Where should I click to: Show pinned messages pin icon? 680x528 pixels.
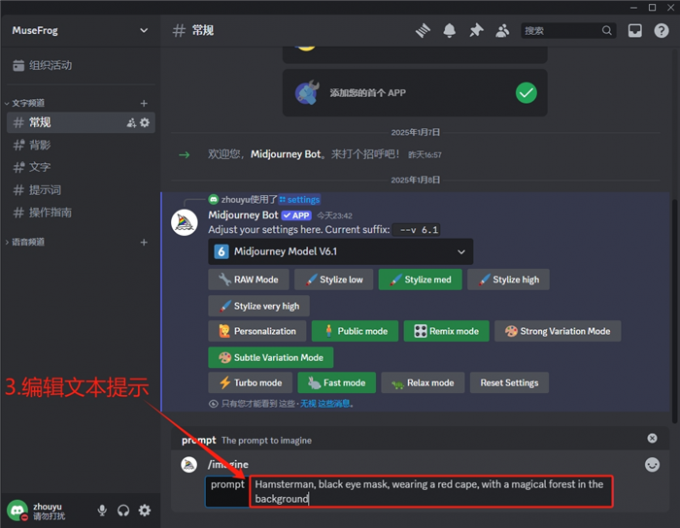pyautogui.click(x=476, y=30)
